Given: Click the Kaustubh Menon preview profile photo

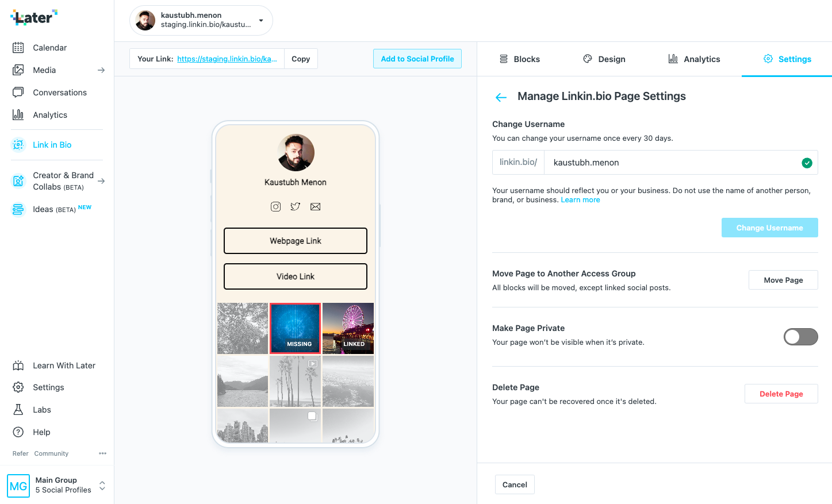Looking at the screenshot, I should click(296, 153).
